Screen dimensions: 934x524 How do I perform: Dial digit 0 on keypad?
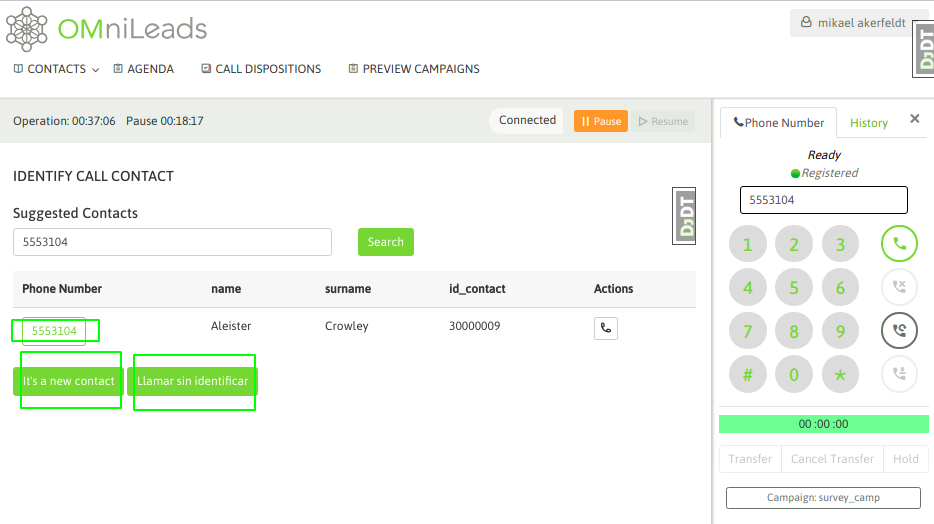794,375
